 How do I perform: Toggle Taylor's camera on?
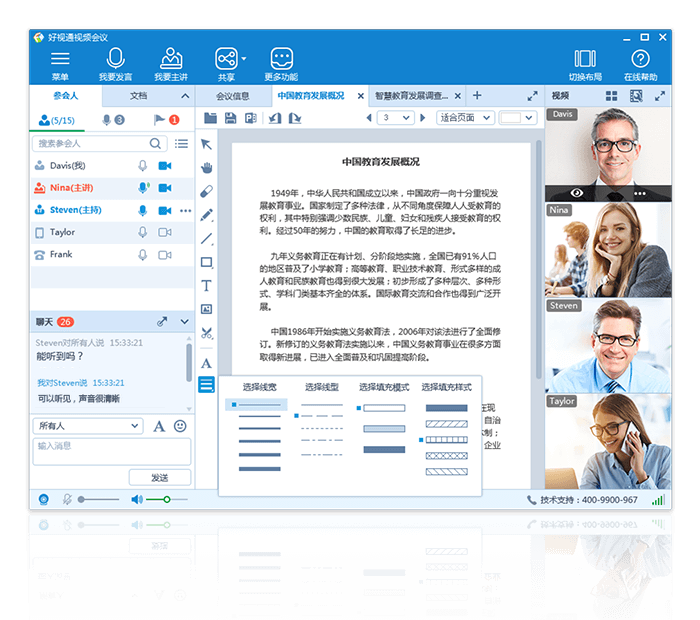[x=165, y=232]
